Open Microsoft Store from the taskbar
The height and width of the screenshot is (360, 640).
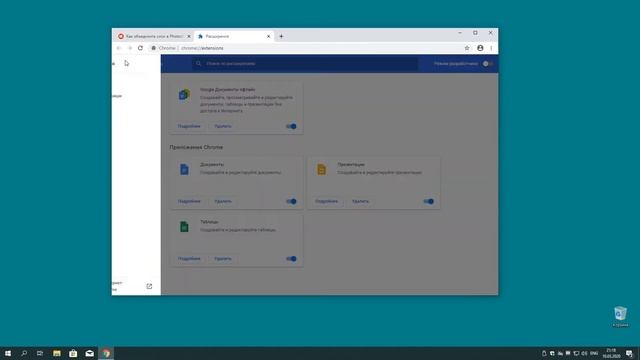73,353
